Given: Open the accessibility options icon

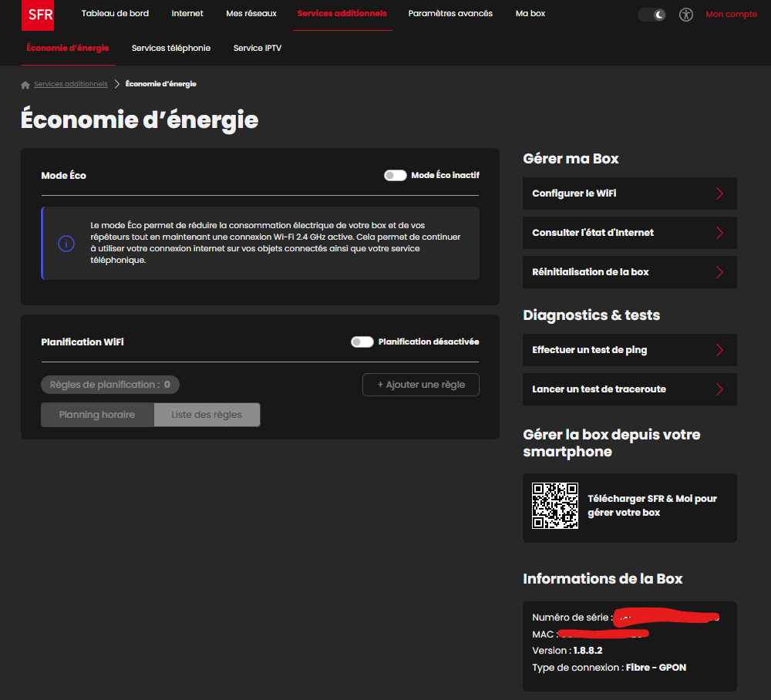Looking at the screenshot, I should [686, 15].
